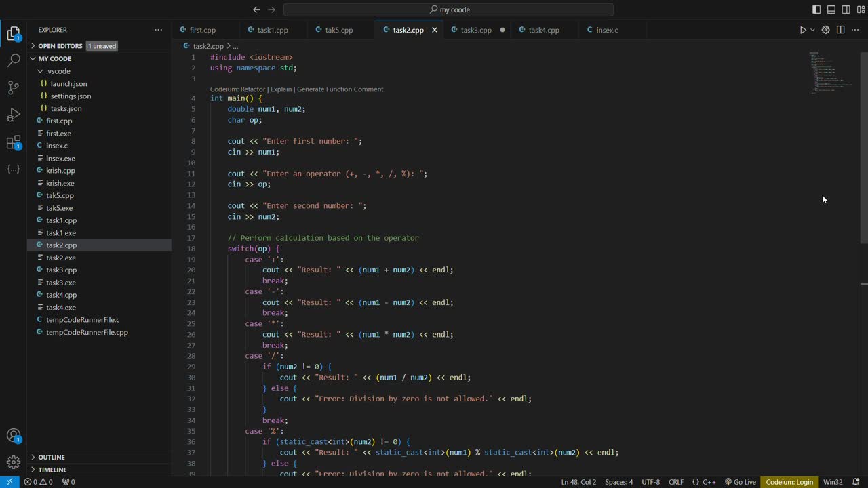Viewport: 868px width, 488px height.
Task: Open the Manage gear in activity bar
Action: tap(14, 462)
